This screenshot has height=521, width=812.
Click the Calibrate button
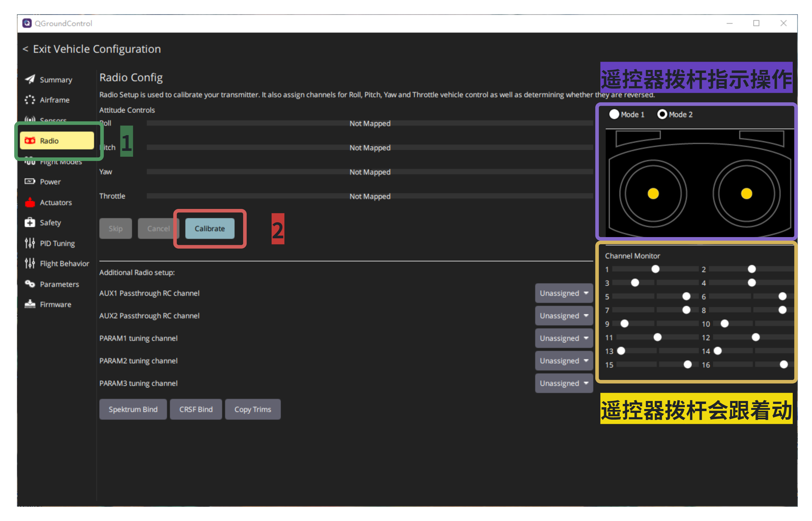[x=210, y=228]
